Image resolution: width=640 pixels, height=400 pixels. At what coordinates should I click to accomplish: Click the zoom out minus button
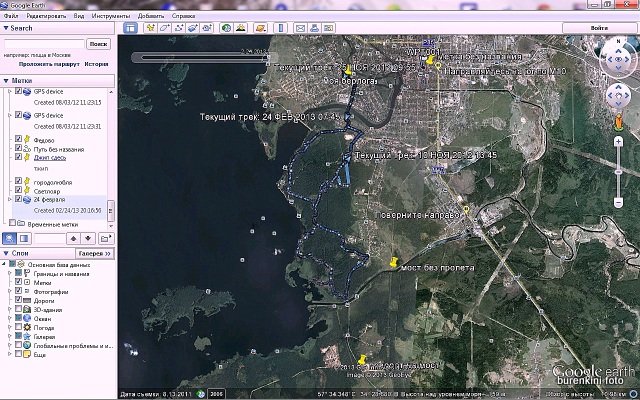[618, 203]
